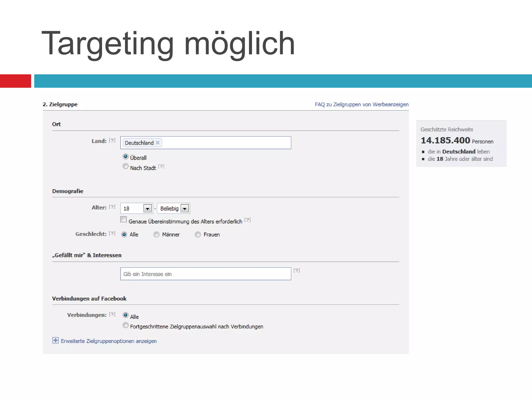Enable Genaue Übereinstimmung des Alters checkbox
Image resolution: width=532 pixels, height=399 pixels.
click(x=124, y=220)
